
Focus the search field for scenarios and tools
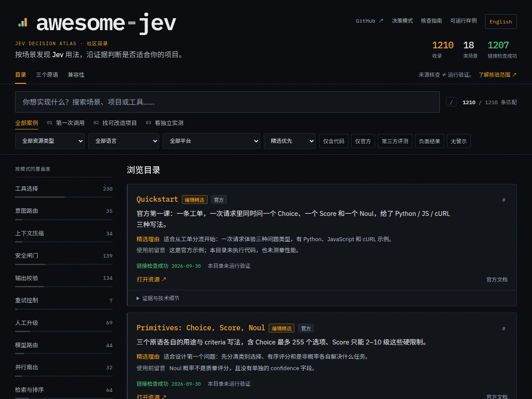(227, 102)
